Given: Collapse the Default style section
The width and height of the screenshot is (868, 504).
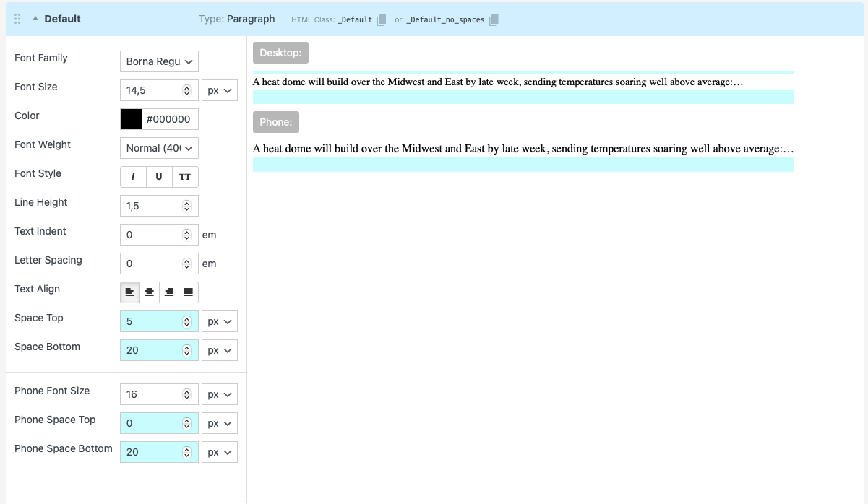Looking at the screenshot, I should coord(35,19).
